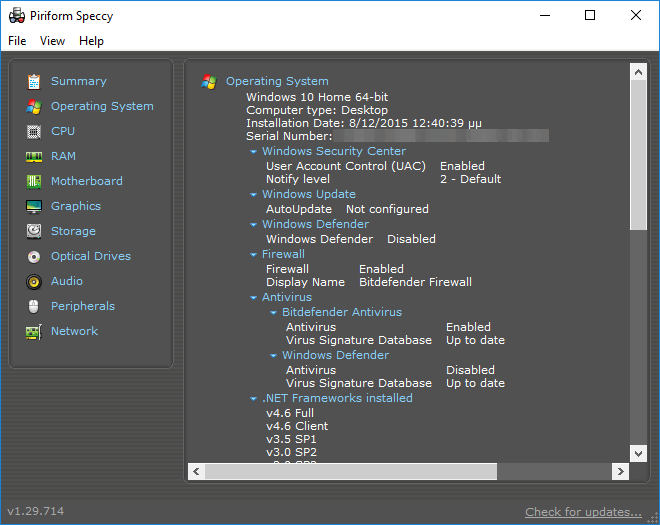The height and width of the screenshot is (525, 660).
Task: Open the Peripherals section
Action: [83, 306]
